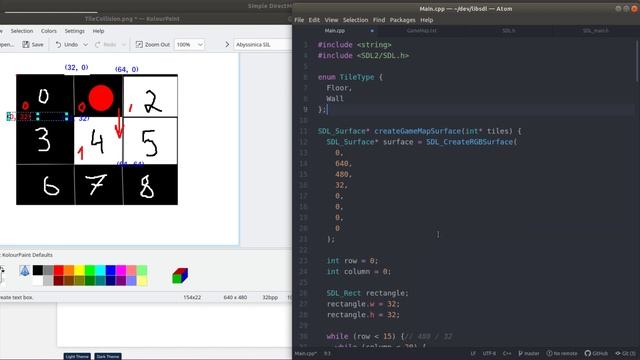Open Atom Selection menu

tap(356, 20)
